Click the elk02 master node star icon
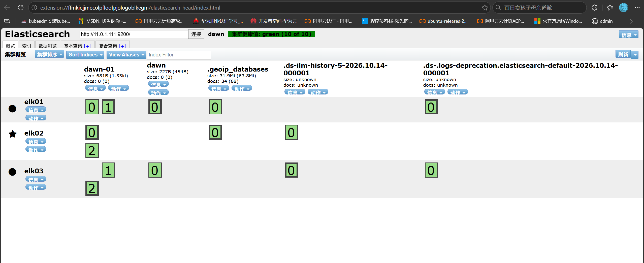The image size is (644, 263). click(13, 134)
